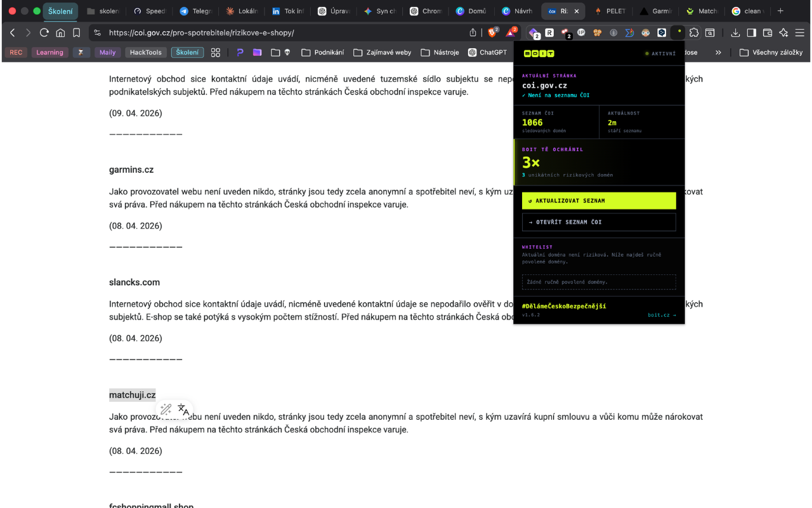Switch to the Telegram tab
This screenshot has width=812, height=508.
point(195,11)
